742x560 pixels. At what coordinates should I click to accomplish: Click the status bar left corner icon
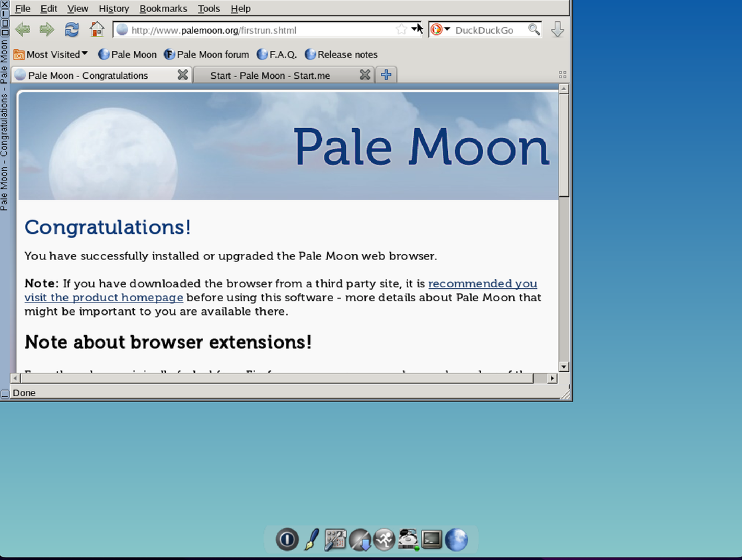coord(5,393)
